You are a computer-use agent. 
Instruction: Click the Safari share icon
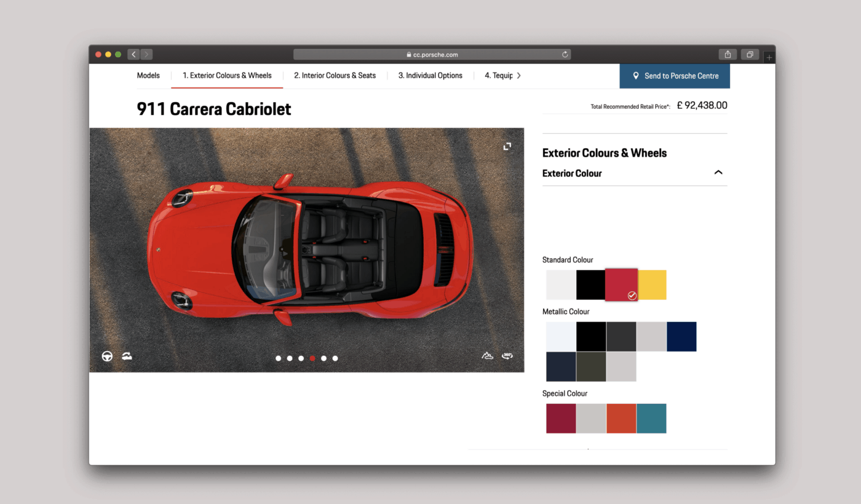coord(728,55)
